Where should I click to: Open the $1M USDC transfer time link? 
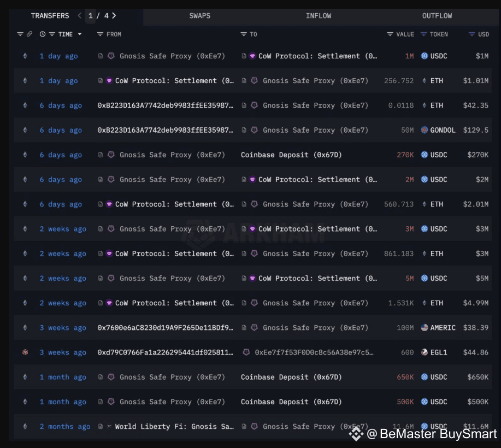coord(59,56)
